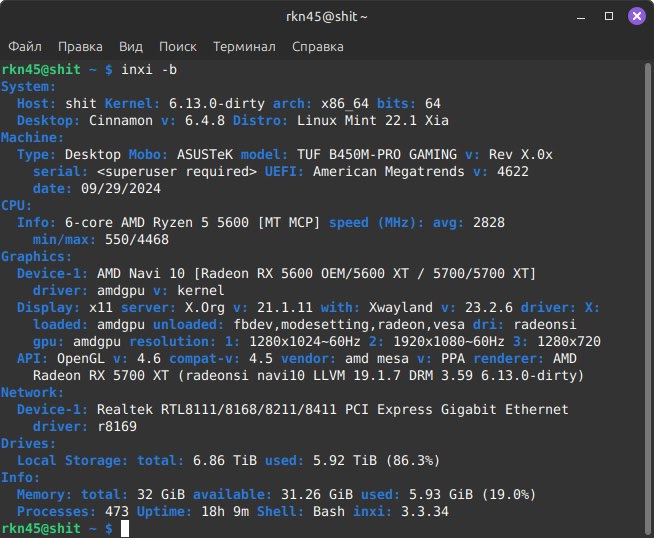Click the terminal cursor at the prompt
654x538 pixels.
click(125, 528)
